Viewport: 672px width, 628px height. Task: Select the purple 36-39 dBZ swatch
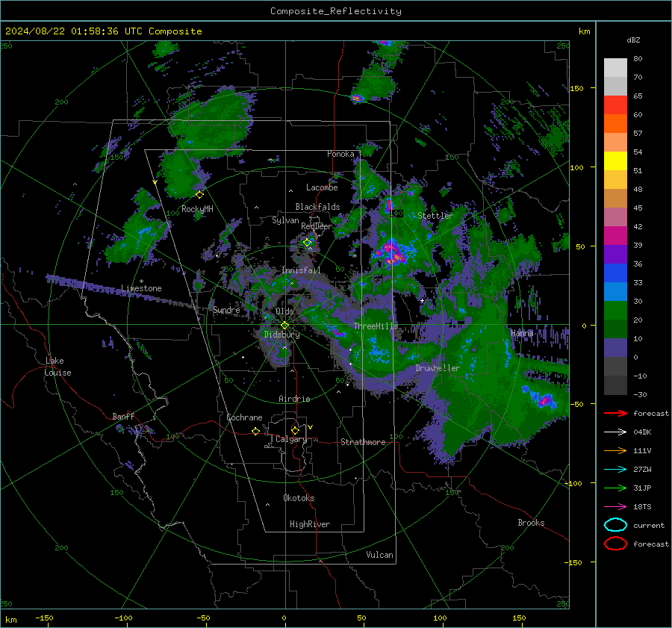(x=615, y=254)
